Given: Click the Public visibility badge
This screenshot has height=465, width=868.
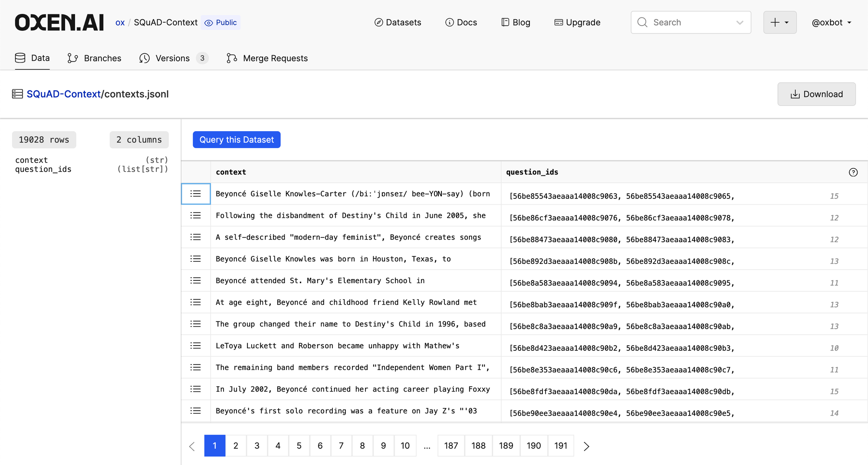Looking at the screenshot, I should [x=221, y=23].
